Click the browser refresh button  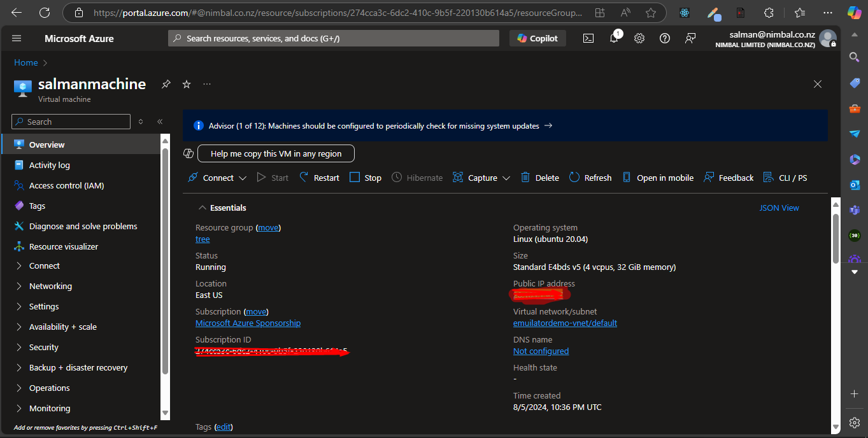(44, 12)
